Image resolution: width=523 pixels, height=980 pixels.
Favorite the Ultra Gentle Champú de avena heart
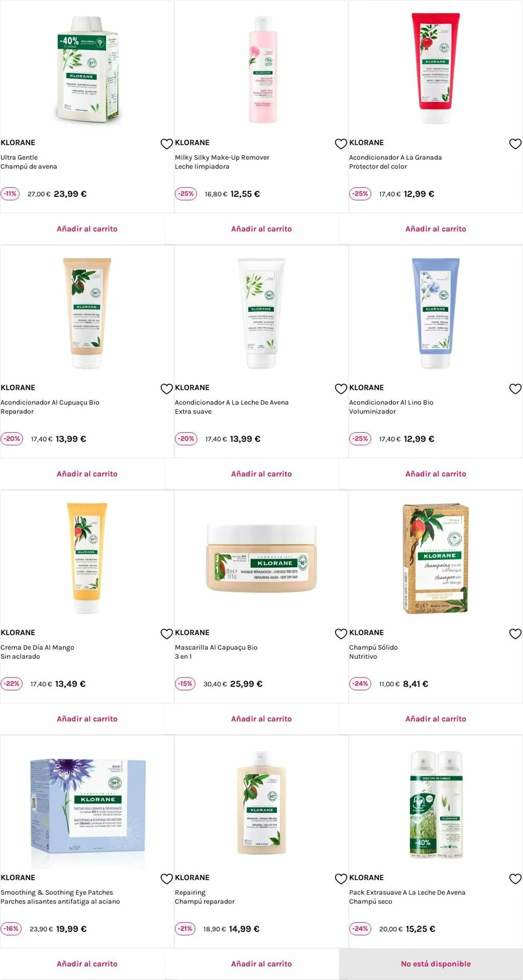pos(167,144)
